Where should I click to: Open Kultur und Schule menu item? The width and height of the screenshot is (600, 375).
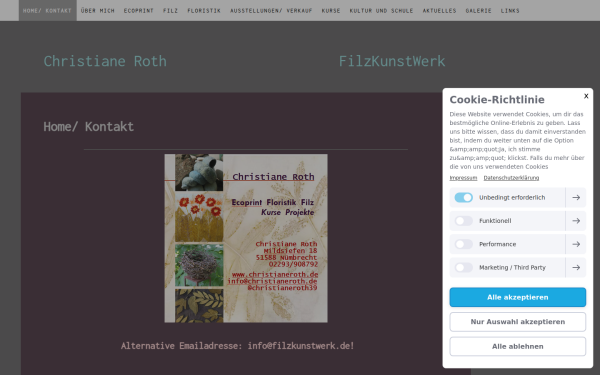point(382,11)
